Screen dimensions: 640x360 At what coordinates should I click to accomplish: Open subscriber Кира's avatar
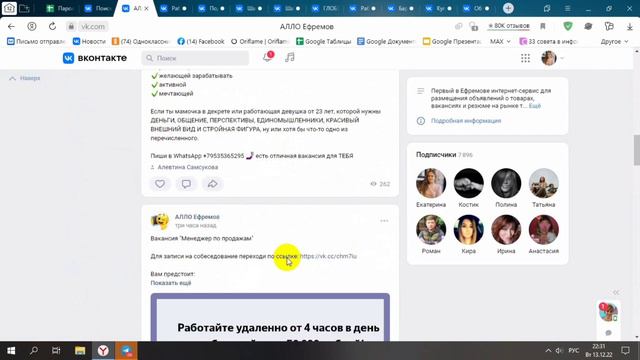(469, 230)
